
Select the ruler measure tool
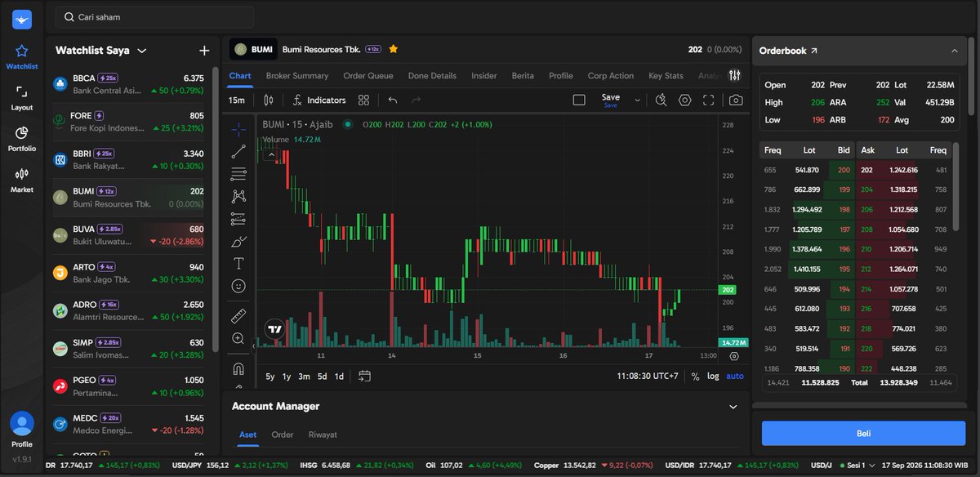238,315
